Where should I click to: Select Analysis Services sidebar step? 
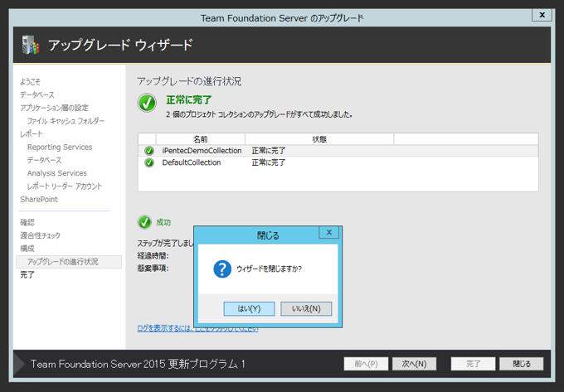click(x=57, y=173)
